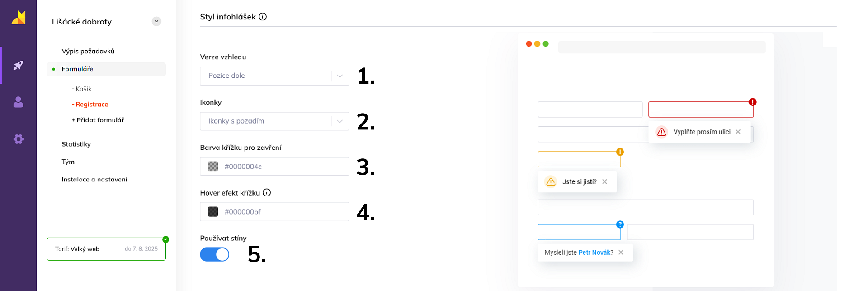
Task: Click the yellow app logo
Action: click(19, 18)
